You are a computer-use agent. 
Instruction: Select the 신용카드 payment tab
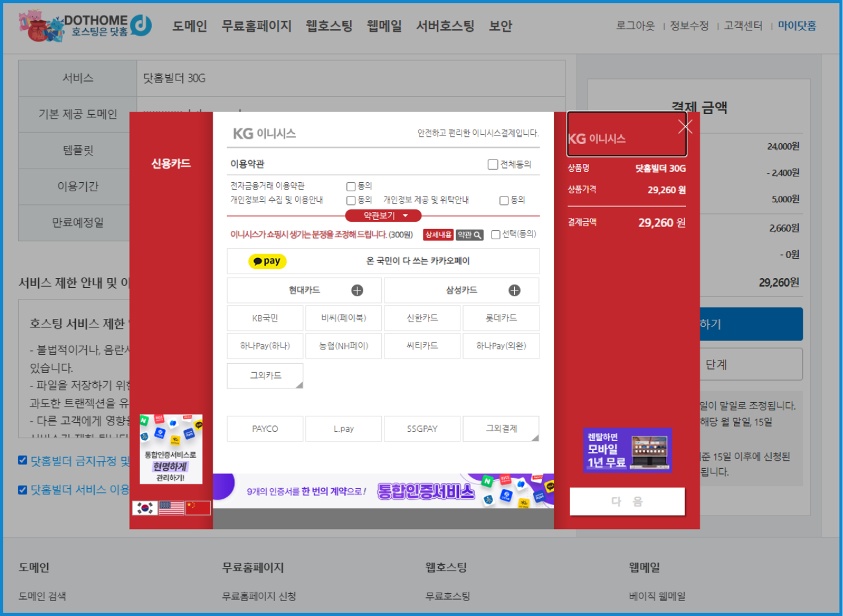coord(171,163)
